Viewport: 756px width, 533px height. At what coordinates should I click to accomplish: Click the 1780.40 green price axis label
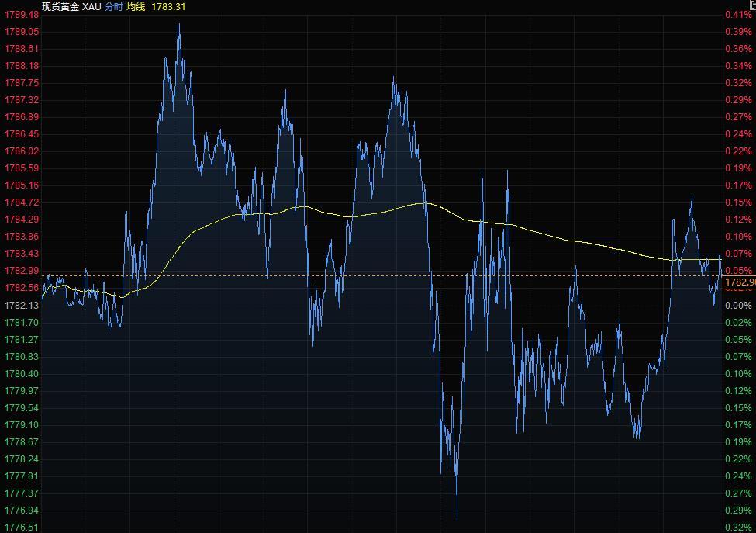[x=22, y=374]
